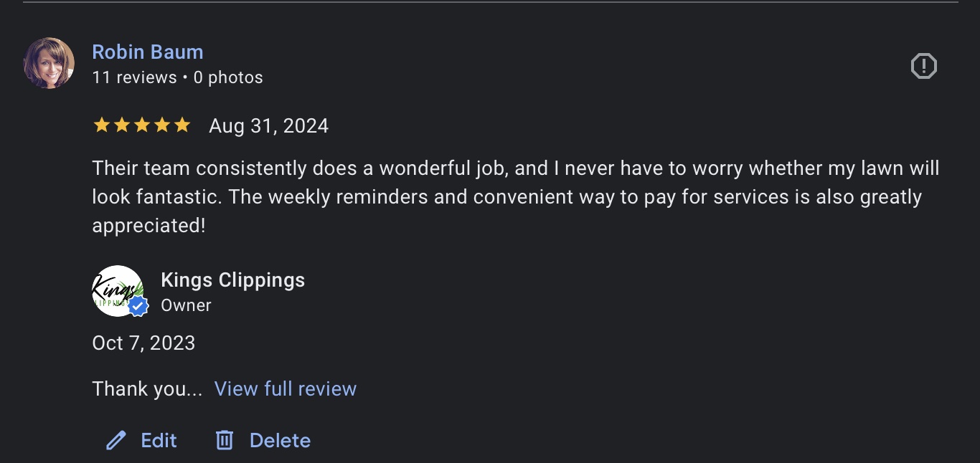Click the Kings Clippings logo avatar
This screenshot has height=463, width=980.
click(x=118, y=290)
